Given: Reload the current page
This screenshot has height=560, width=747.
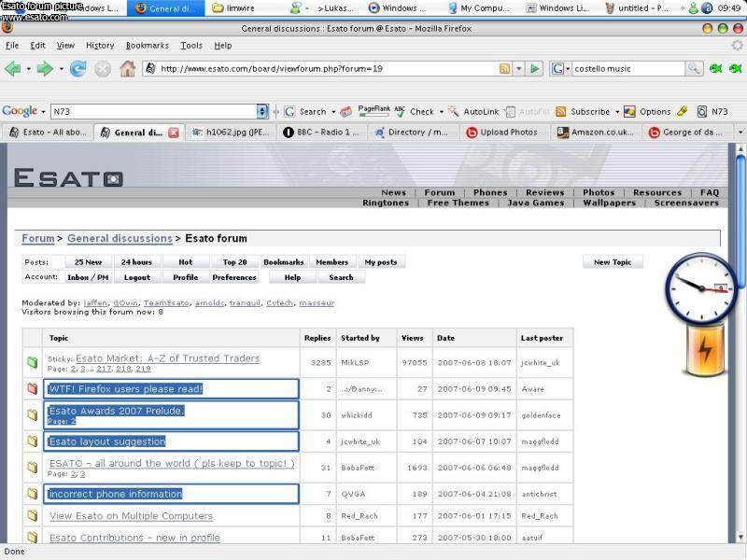Looking at the screenshot, I should (x=78, y=68).
